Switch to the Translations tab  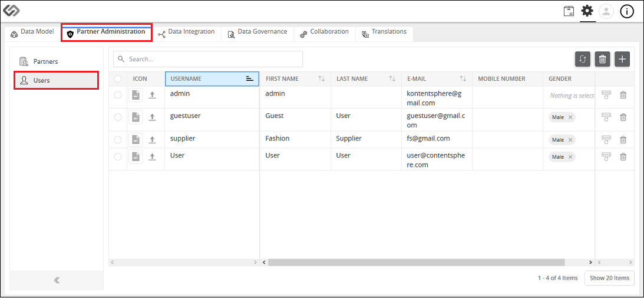(384, 32)
